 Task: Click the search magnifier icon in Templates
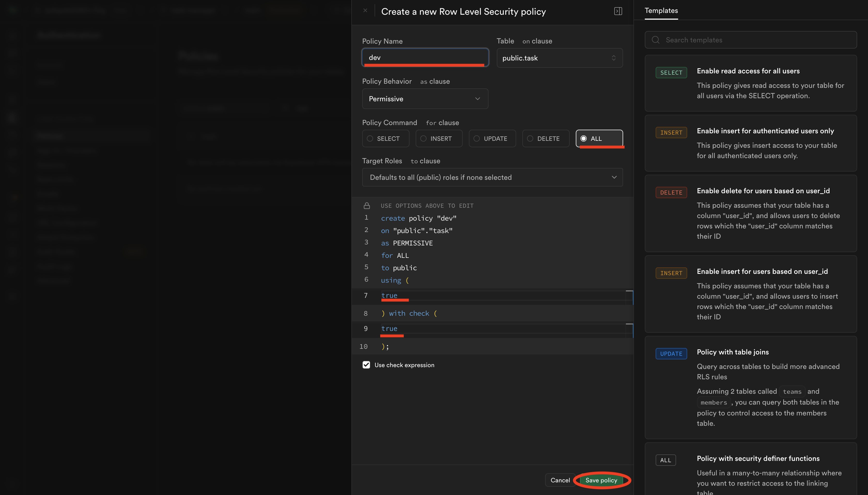(x=656, y=40)
